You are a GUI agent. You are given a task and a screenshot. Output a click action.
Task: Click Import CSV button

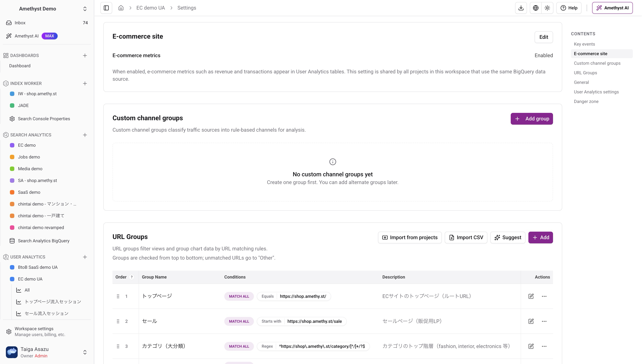click(466, 238)
